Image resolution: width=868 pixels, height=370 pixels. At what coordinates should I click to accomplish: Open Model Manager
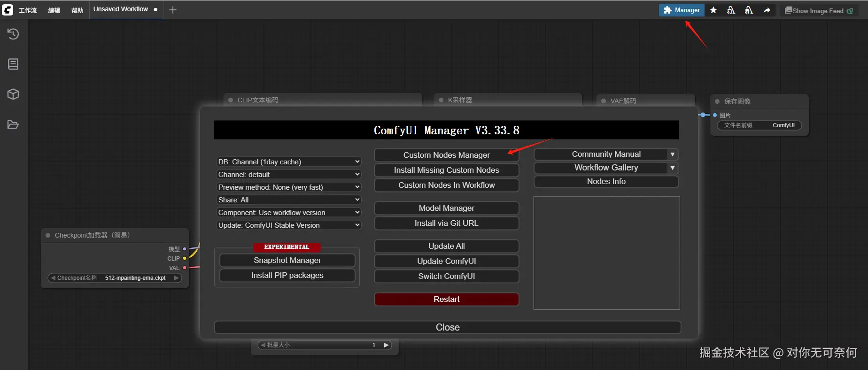(x=446, y=208)
